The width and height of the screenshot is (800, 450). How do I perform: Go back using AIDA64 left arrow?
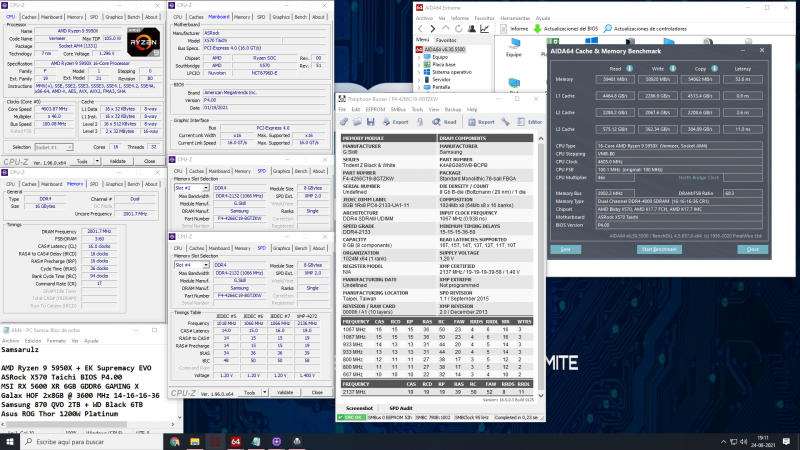coord(420,29)
